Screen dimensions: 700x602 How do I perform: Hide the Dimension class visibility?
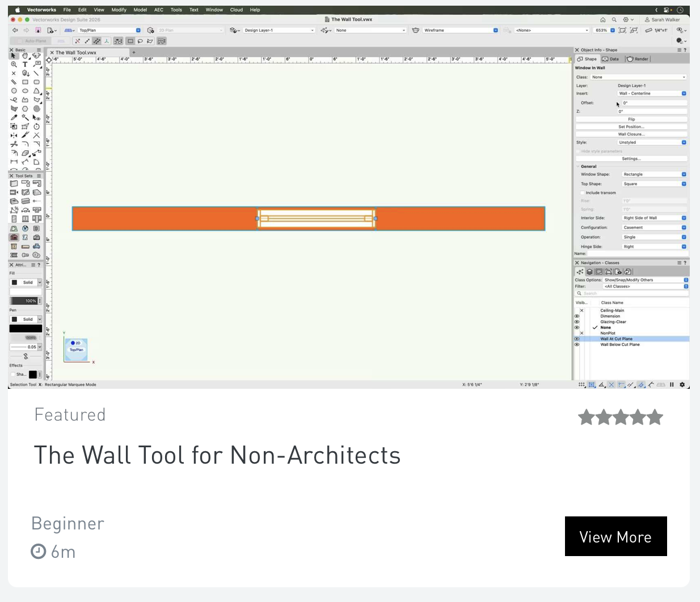click(577, 316)
